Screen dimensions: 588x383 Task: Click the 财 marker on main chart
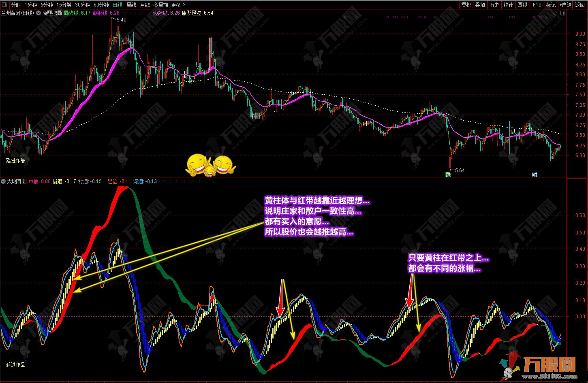point(535,175)
